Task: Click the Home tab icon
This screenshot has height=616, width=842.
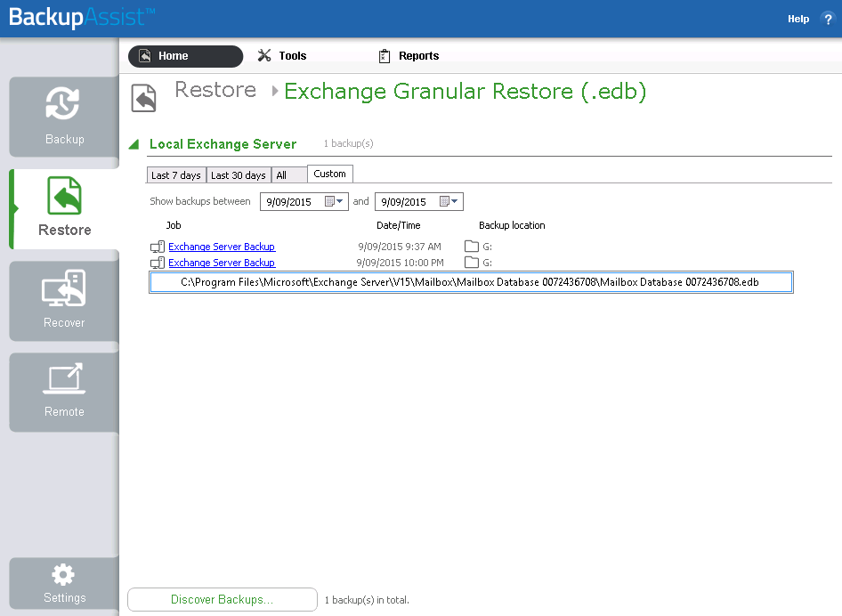Action: (145, 56)
